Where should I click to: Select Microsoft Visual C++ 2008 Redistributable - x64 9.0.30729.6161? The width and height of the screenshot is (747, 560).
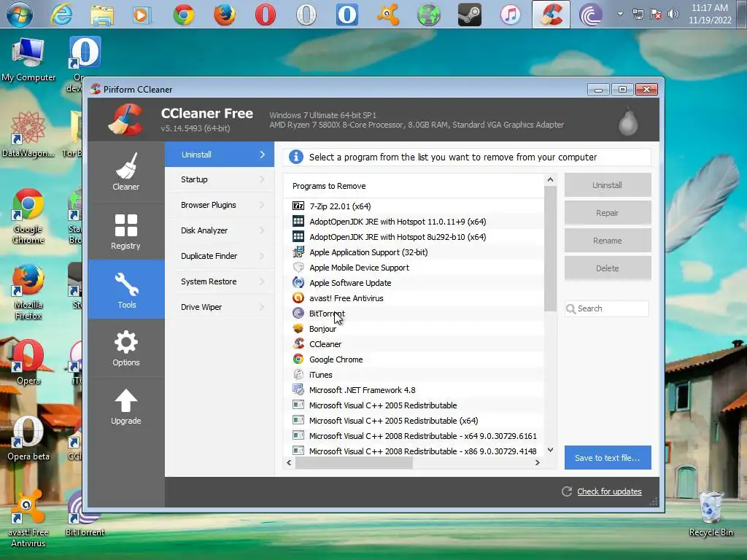pyautogui.click(x=414, y=436)
